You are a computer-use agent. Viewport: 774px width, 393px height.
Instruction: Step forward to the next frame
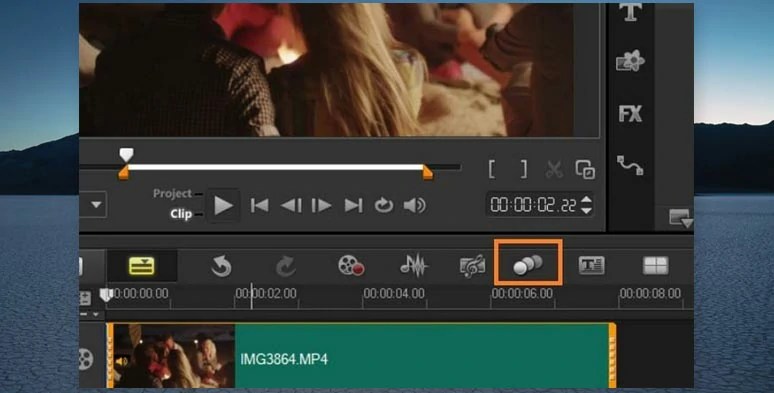(321, 205)
